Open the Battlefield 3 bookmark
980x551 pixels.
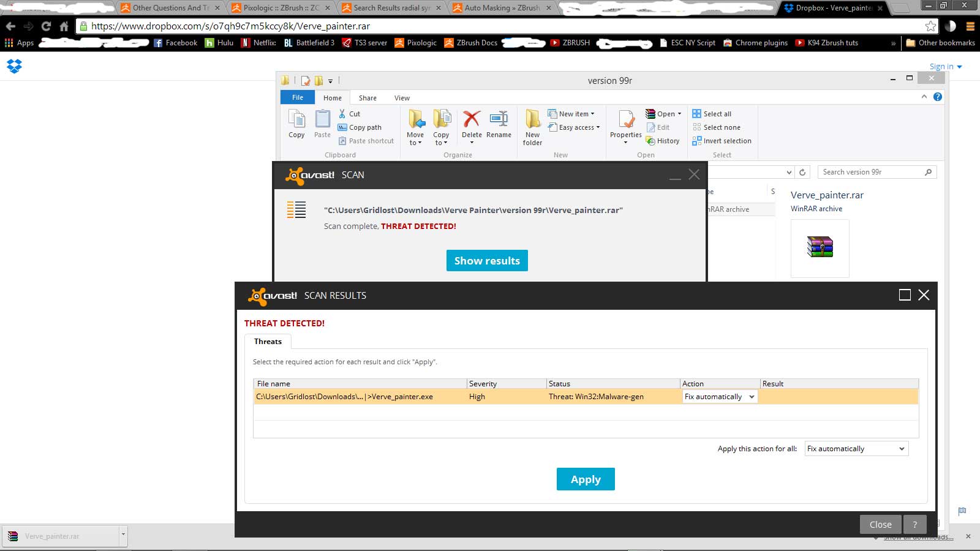[x=309, y=43]
